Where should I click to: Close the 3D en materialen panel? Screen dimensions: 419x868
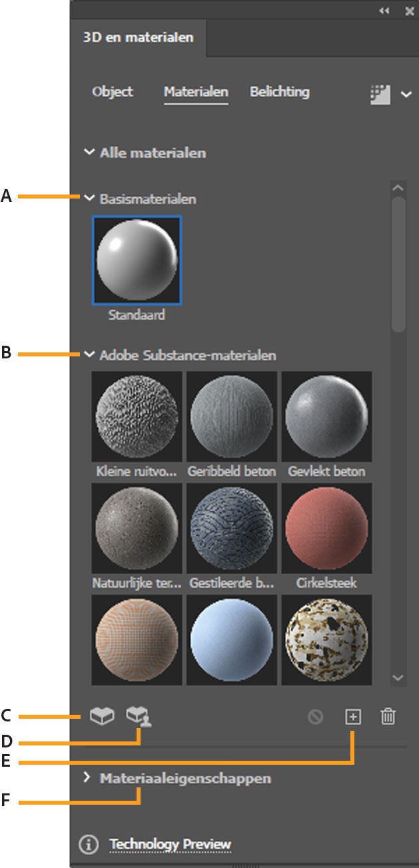408,11
